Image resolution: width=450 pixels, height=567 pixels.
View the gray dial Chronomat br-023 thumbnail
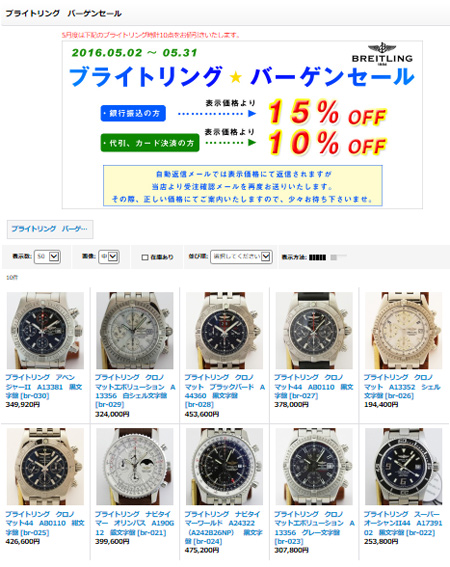(x=314, y=467)
